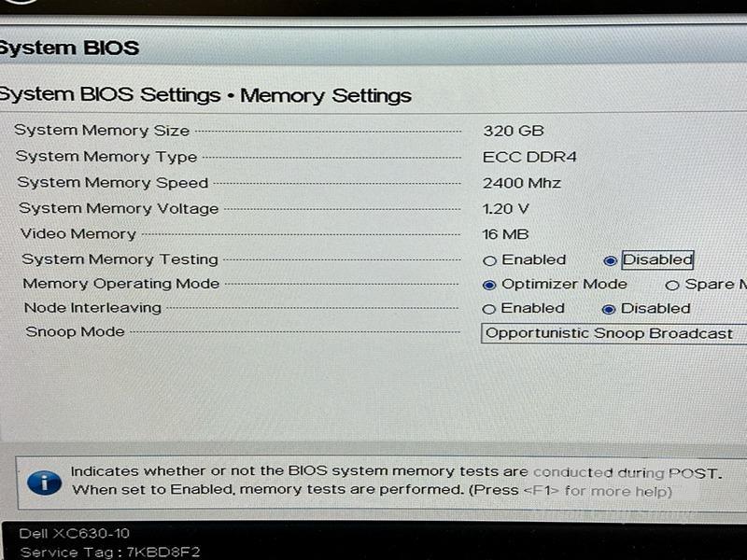
Task: Set Node Interleaving to Disabled
Action: [x=610, y=309]
